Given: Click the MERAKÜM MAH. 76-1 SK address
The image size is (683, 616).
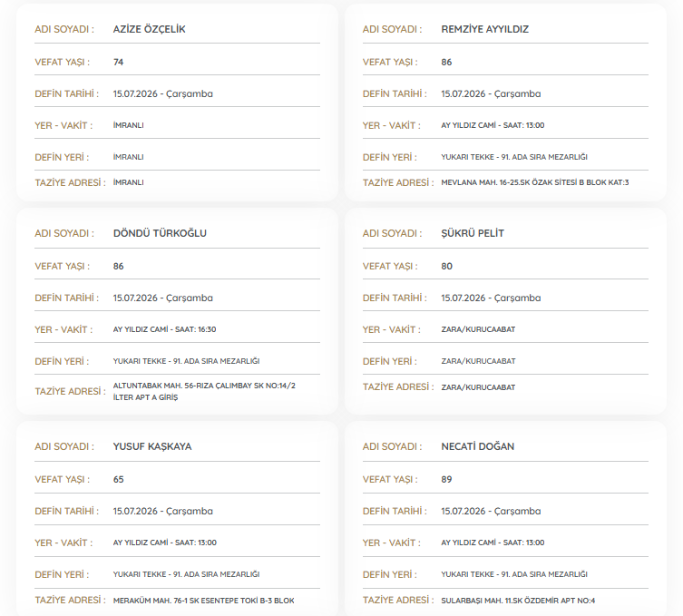Looking at the screenshot, I should [204, 601].
